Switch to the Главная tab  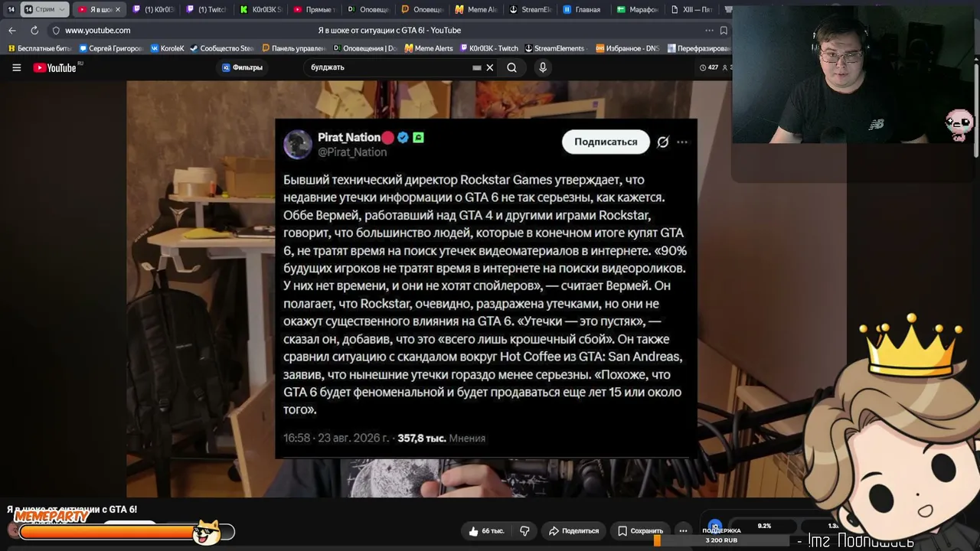coord(583,10)
